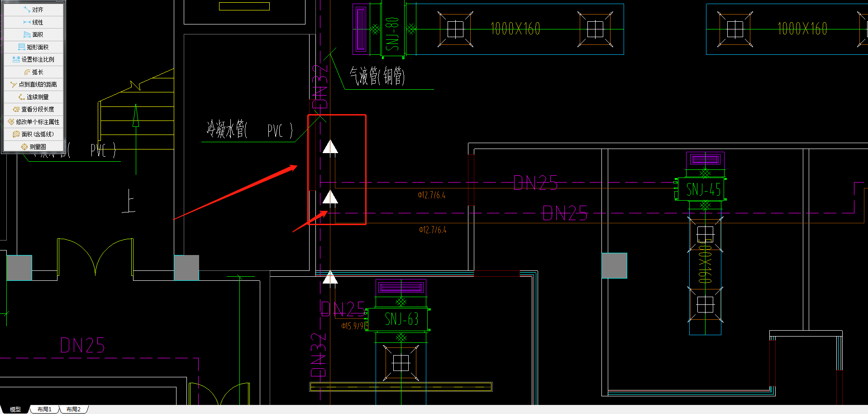Select the SNJ-45 unit label
Screen dimensions: 868x414
703,189
